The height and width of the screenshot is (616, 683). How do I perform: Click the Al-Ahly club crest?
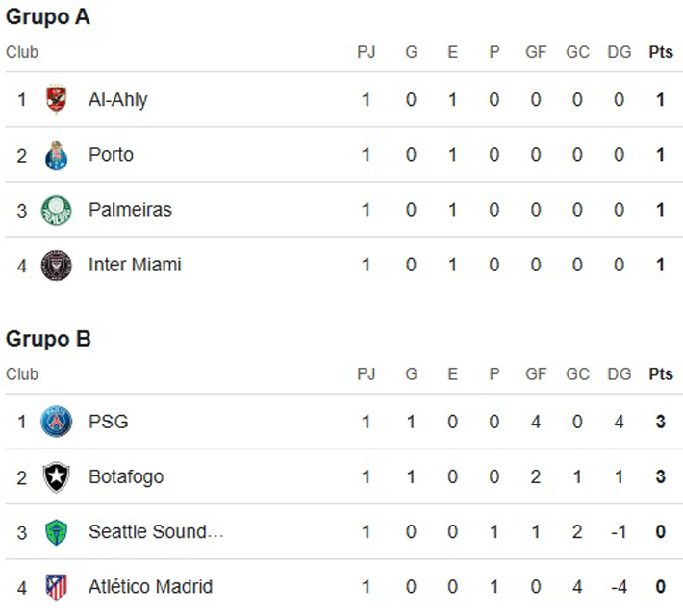click(x=56, y=99)
